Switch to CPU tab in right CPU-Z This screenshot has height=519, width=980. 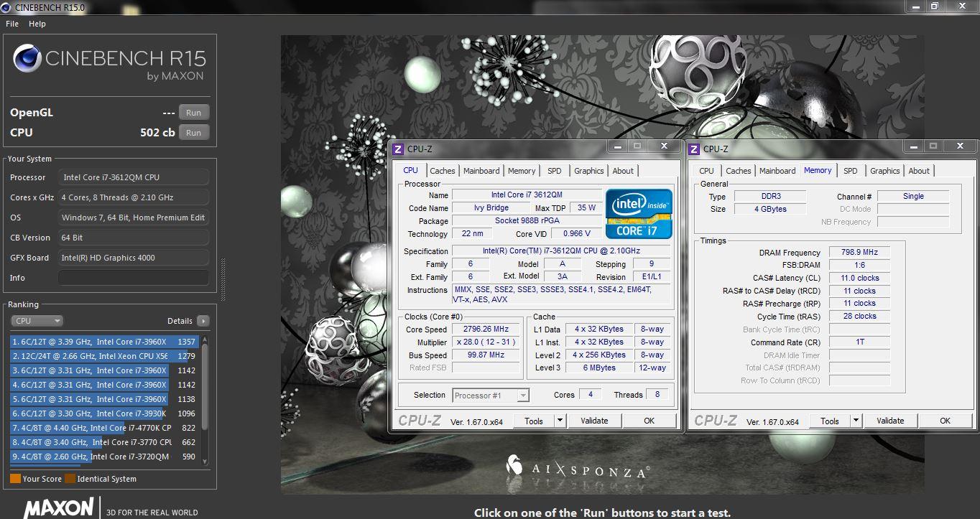tap(707, 171)
